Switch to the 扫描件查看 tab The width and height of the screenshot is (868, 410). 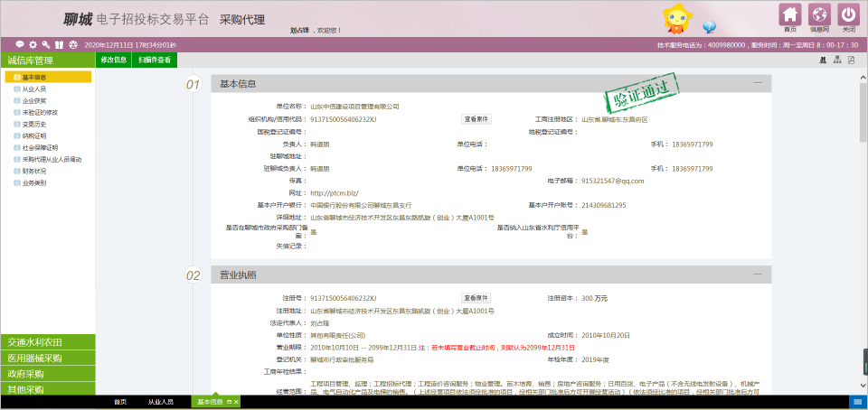point(154,60)
